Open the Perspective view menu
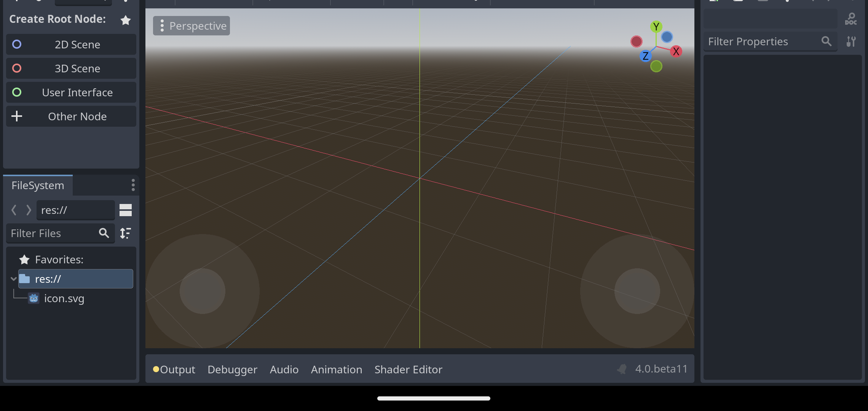This screenshot has width=868, height=411. tap(191, 25)
